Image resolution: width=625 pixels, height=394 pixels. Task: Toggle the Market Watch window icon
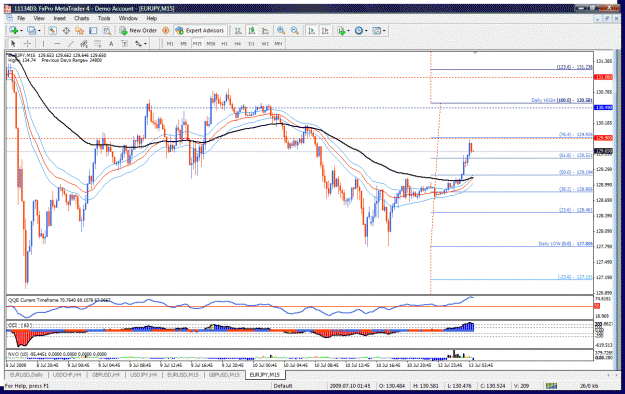pyautogui.click(x=52, y=30)
